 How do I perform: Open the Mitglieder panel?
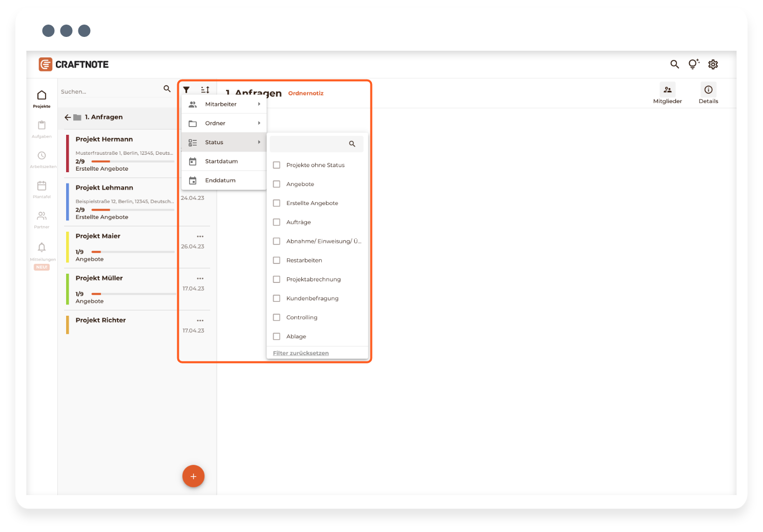pyautogui.click(x=667, y=93)
